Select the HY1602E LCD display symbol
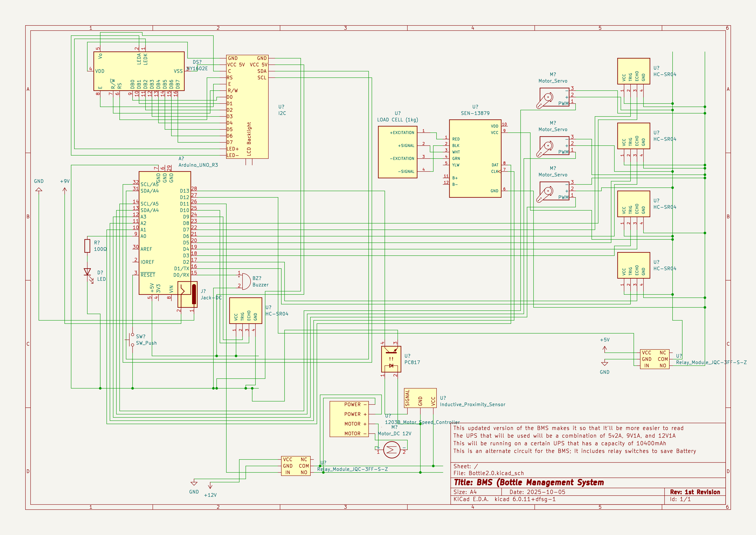756x535 pixels. (139, 71)
